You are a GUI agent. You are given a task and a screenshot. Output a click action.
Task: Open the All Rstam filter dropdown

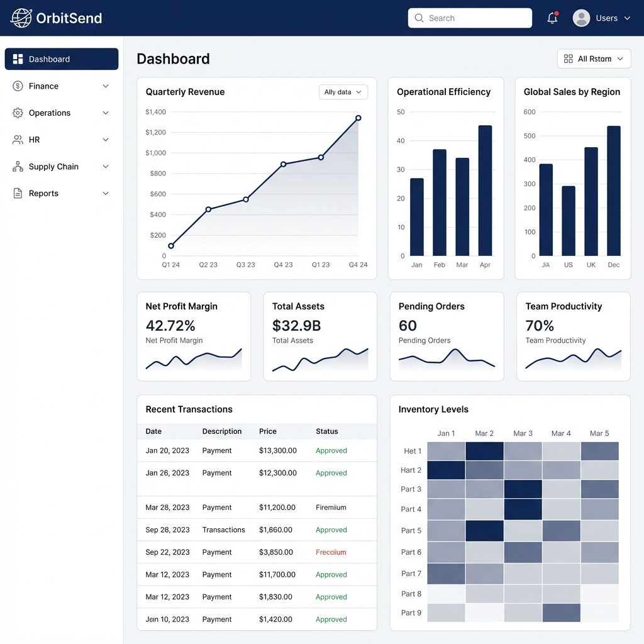[594, 58]
